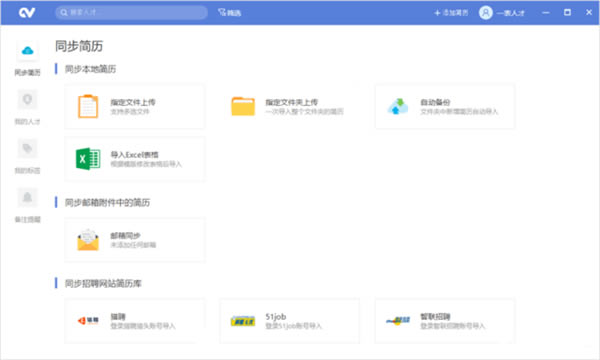Open the 我的人才 sidebar icon
This screenshot has width=600, height=360.
[28, 99]
